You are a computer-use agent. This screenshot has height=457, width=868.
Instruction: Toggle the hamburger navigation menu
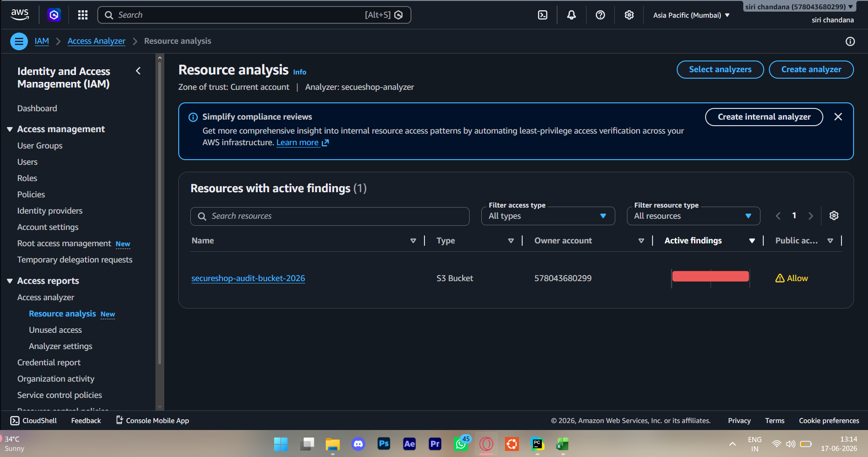(x=19, y=41)
